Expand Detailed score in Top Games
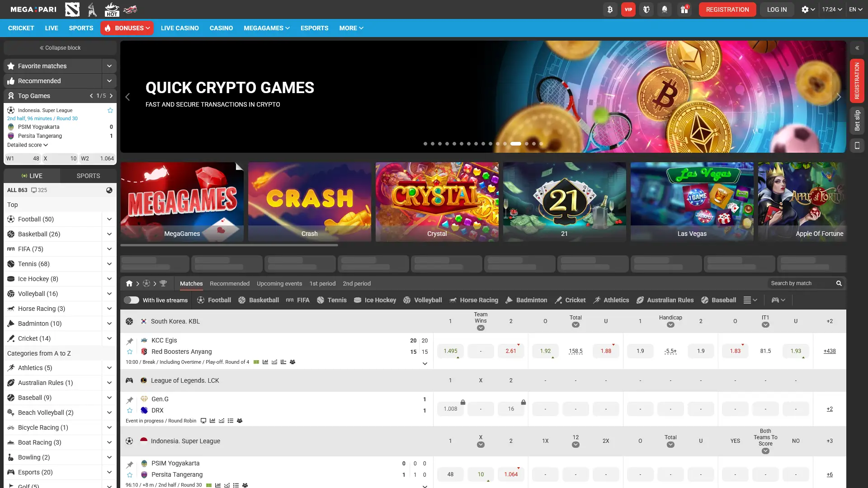The height and width of the screenshot is (488, 868). 28,145
